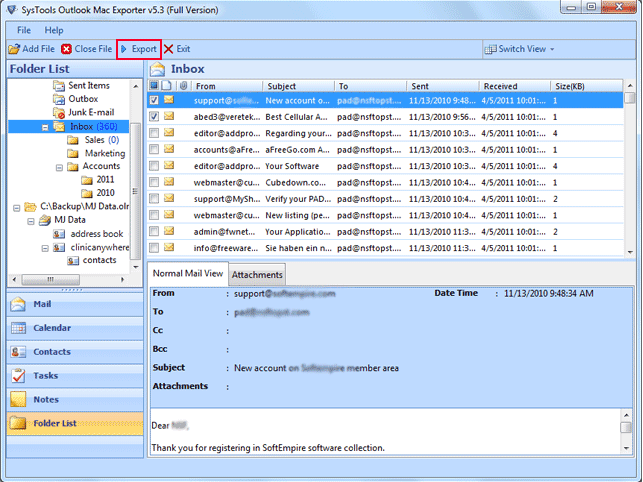Switch to the Attachments tab

[x=257, y=275]
